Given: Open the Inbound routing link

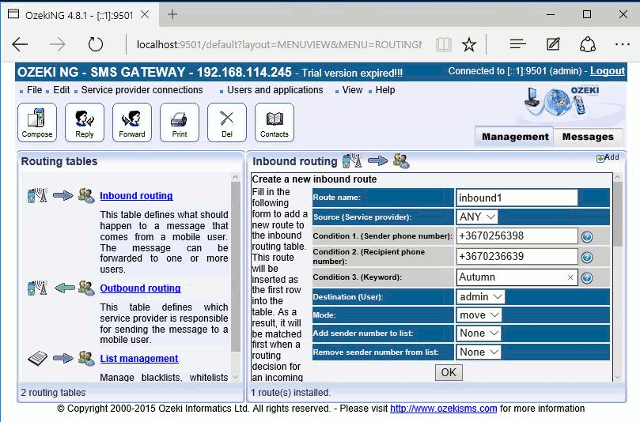Looking at the screenshot, I should coord(136,195).
